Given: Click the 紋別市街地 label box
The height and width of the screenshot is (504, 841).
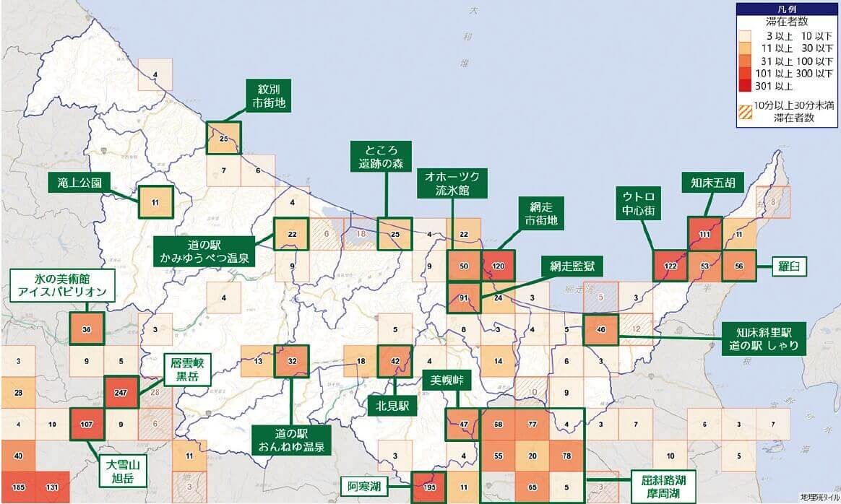Looking at the screenshot, I should [267, 96].
